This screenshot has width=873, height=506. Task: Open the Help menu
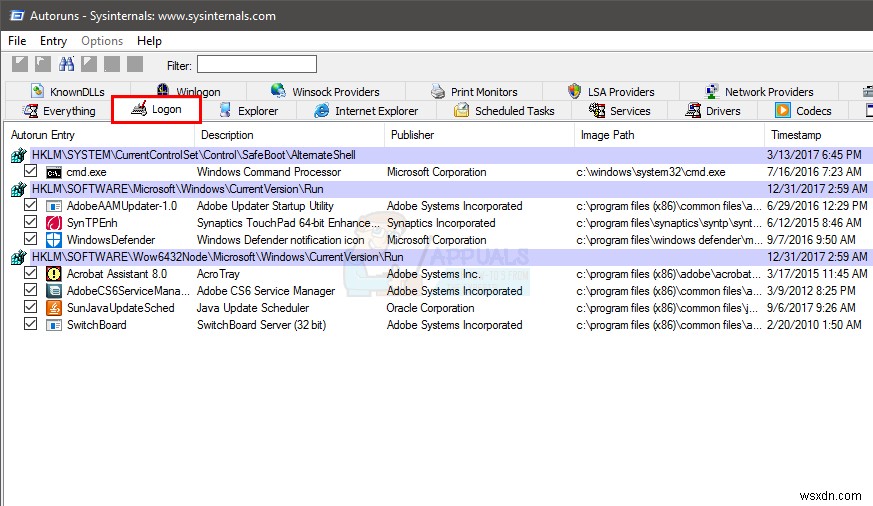click(x=149, y=41)
